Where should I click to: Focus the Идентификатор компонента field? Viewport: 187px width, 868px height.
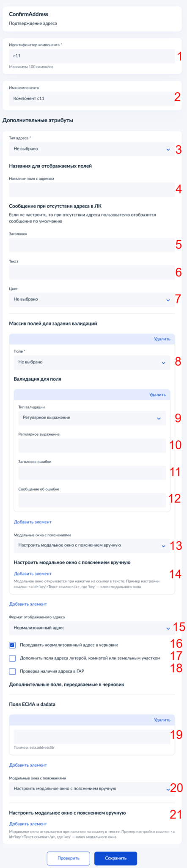[91, 56]
